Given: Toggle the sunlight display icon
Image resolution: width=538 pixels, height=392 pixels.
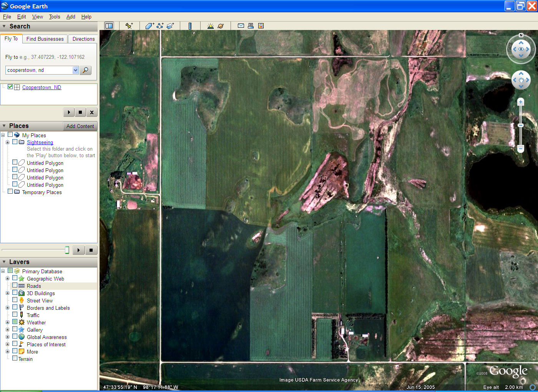Looking at the screenshot, I should pos(210,26).
